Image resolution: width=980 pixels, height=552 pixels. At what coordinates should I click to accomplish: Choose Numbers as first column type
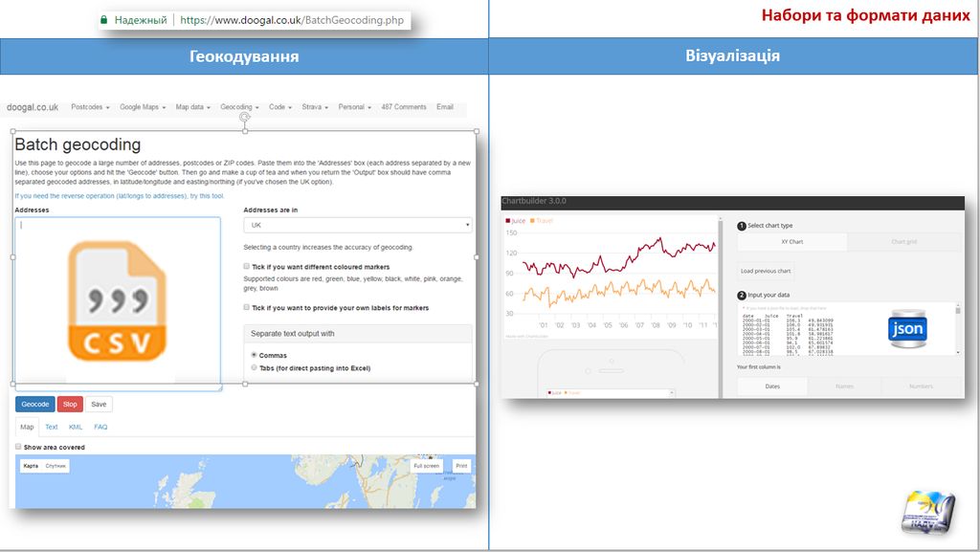tap(921, 386)
